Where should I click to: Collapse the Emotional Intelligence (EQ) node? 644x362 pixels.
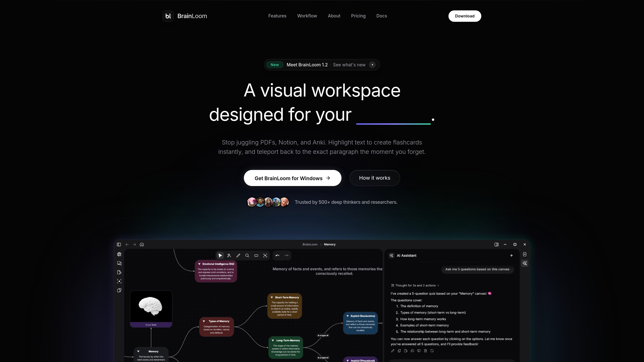pos(199,264)
